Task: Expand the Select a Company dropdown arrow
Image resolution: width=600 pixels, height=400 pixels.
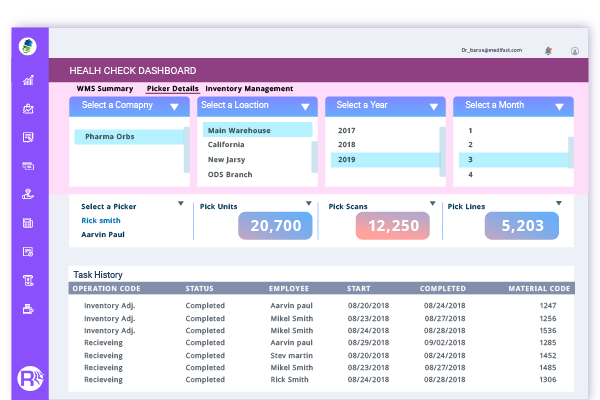Action: (x=174, y=106)
